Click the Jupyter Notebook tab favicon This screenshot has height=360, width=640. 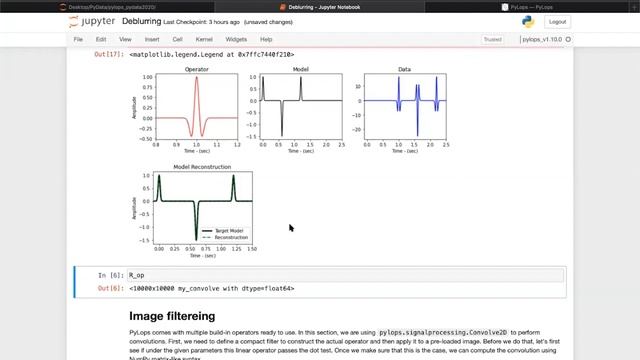pyautogui.click(x=282, y=7)
